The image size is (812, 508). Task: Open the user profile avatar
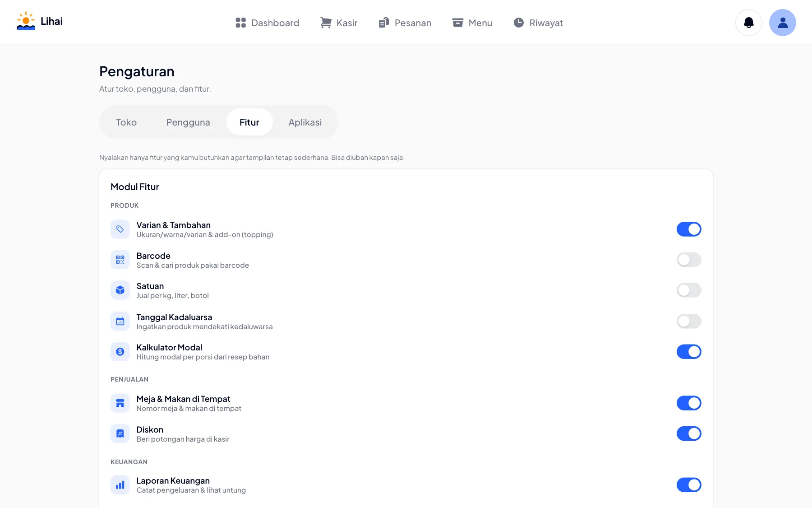[x=783, y=23]
